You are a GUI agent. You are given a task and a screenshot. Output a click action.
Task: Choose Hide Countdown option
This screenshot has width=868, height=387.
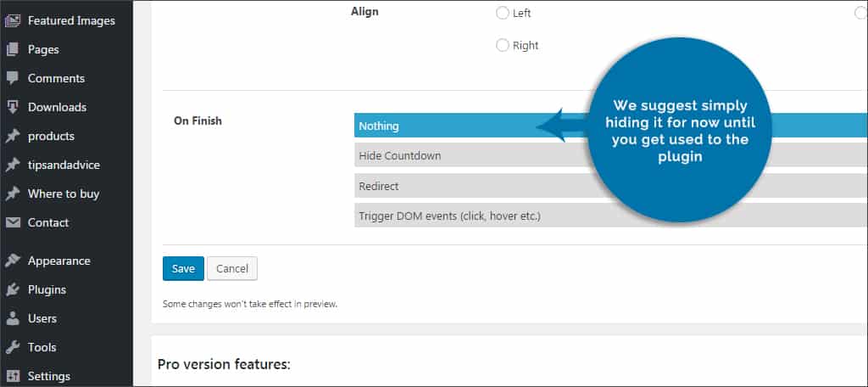click(441, 156)
